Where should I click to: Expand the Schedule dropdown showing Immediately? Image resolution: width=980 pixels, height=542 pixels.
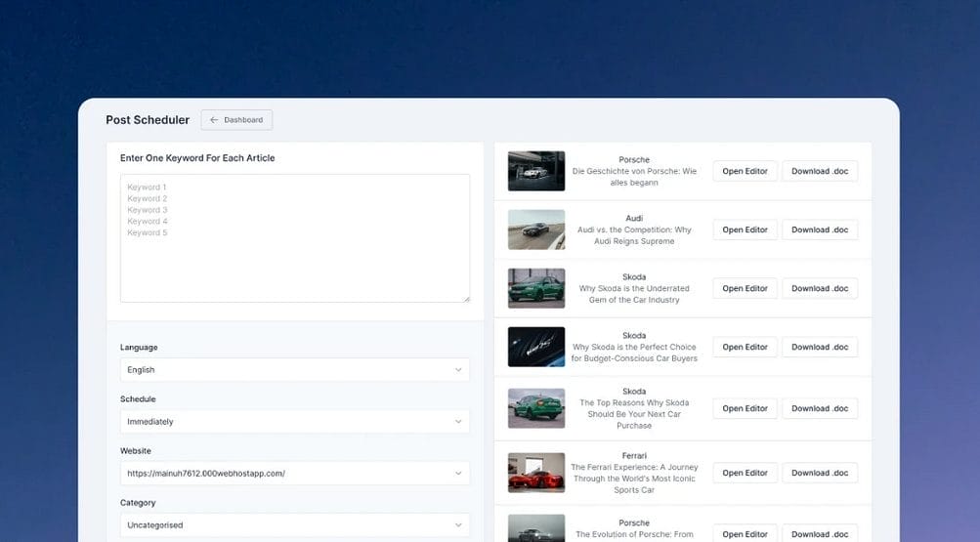(294, 422)
